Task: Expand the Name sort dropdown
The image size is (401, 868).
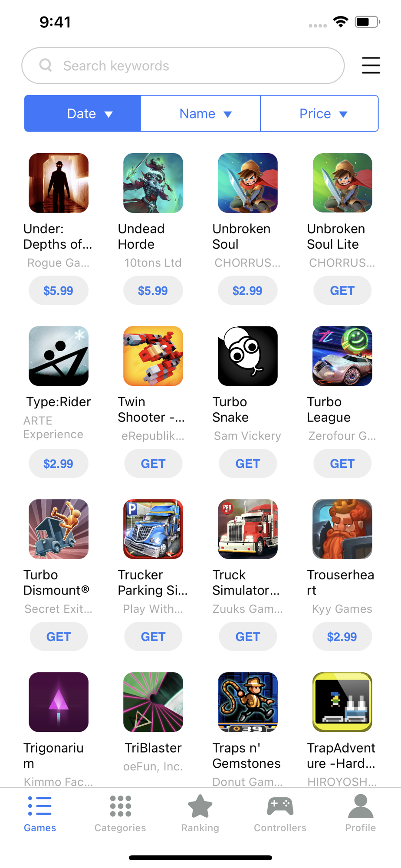Action: 200,113
